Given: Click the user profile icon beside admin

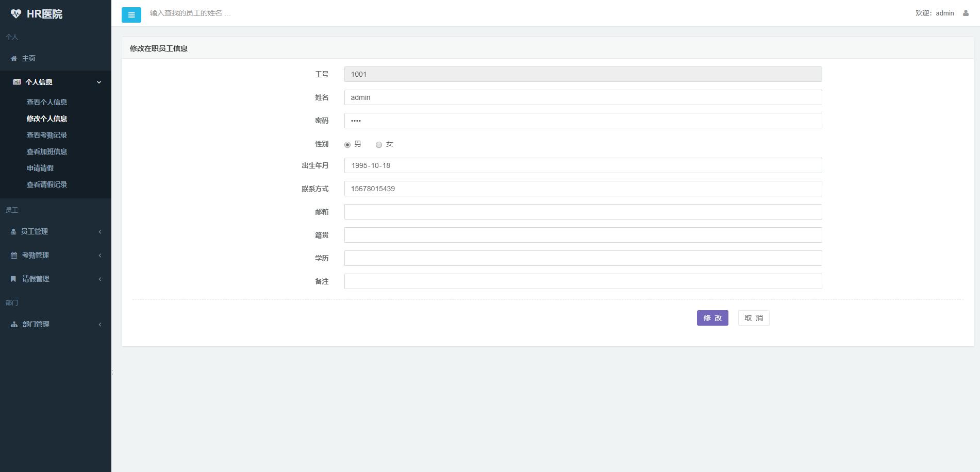Looking at the screenshot, I should [x=966, y=13].
